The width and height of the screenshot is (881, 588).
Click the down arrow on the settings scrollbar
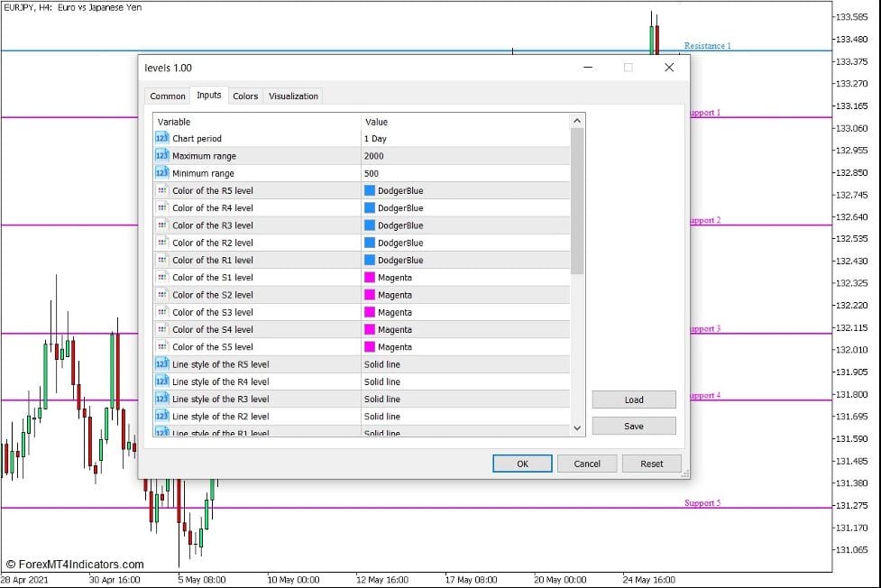pyautogui.click(x=576, y=428)
